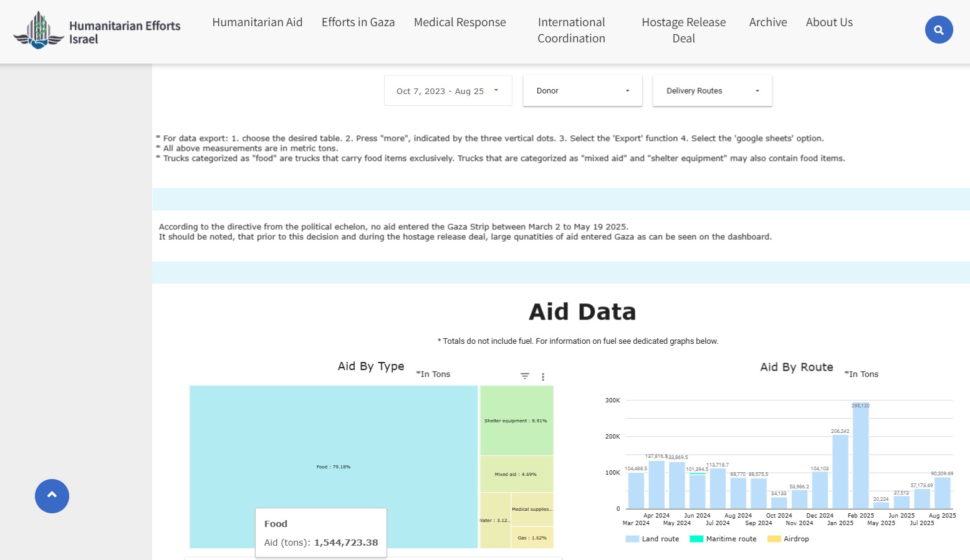
Task: Open the three-dot more options menu
Action: (x=543, y=377)
